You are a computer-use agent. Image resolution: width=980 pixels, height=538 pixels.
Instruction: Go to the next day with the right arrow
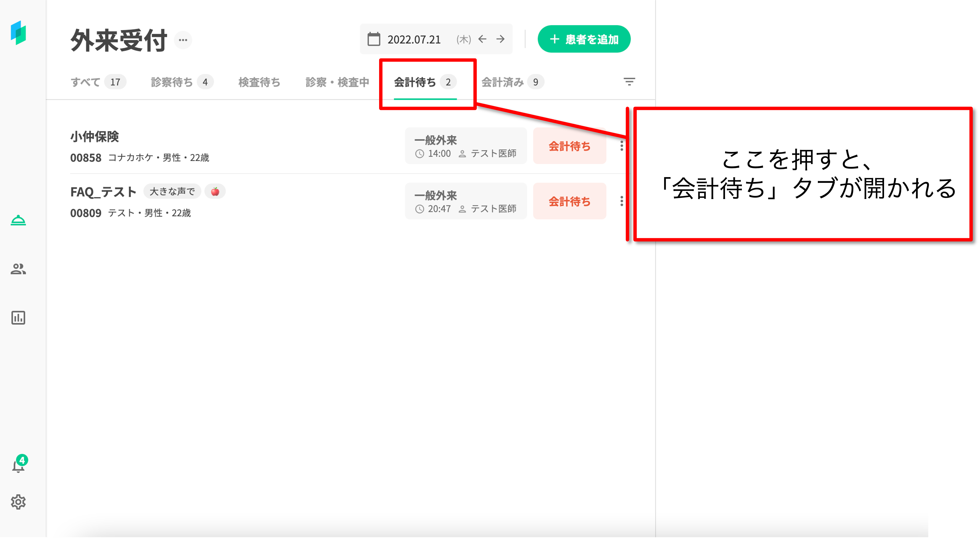pyautogui.click(x=501, y=39)
